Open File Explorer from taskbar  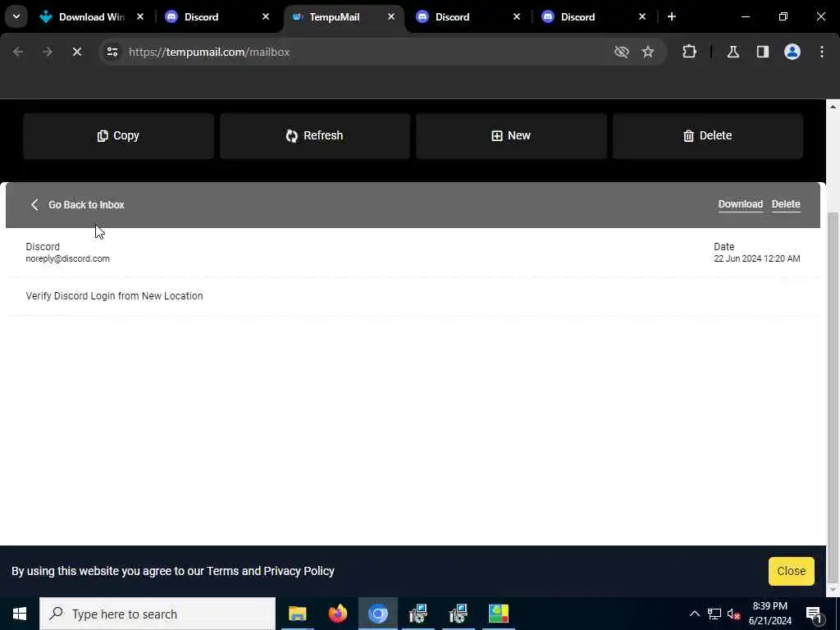tap(297, 614)
